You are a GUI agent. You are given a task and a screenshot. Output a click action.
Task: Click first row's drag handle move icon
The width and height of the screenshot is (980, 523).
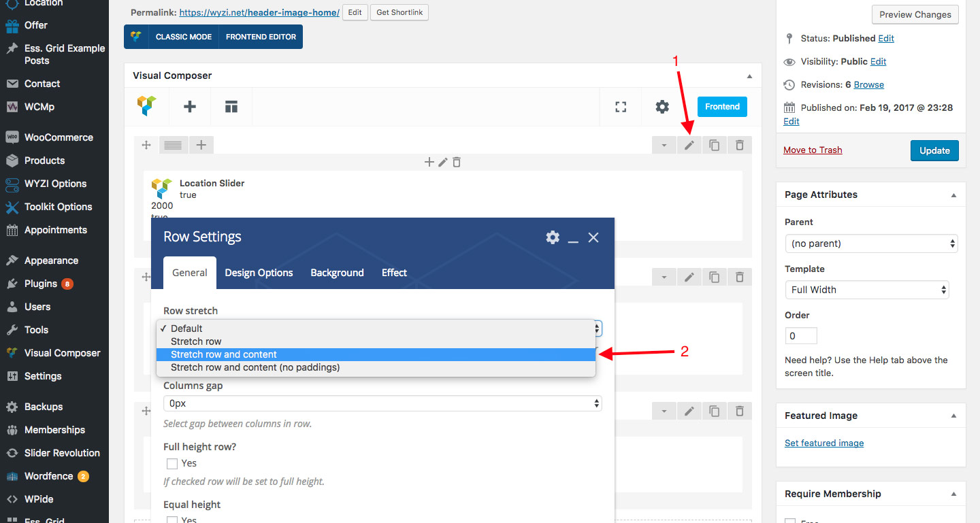(x=146, y=145)
